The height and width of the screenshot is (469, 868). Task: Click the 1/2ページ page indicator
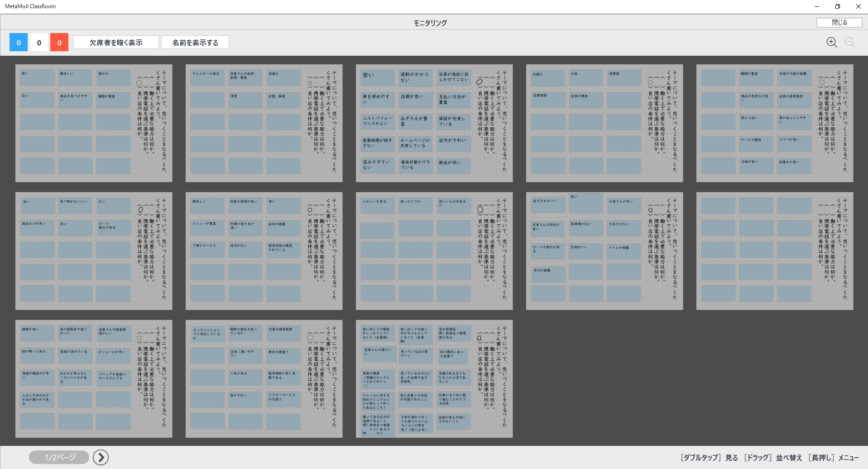(x=59, y=457)
